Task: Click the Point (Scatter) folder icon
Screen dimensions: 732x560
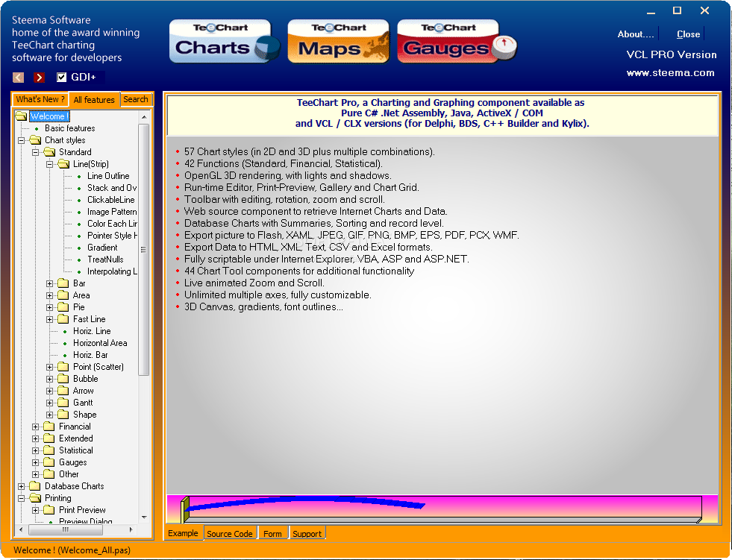Action: coord(63,367)
